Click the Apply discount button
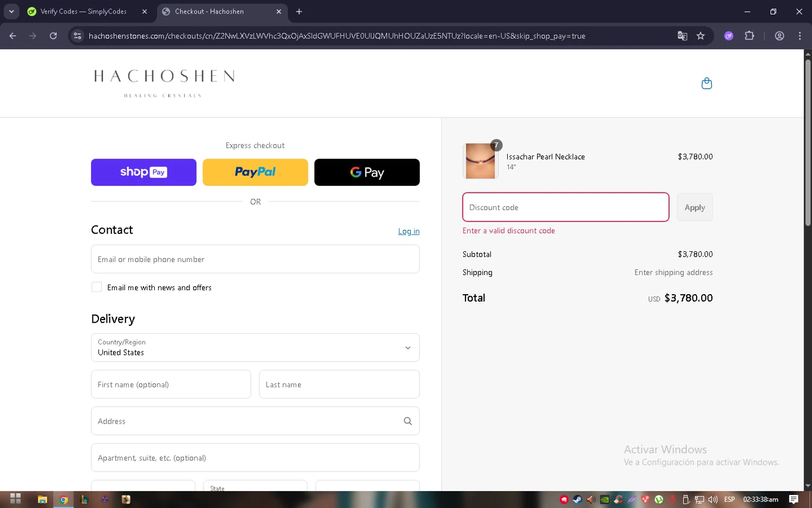812x508 pixels. [x=695, y=207]
